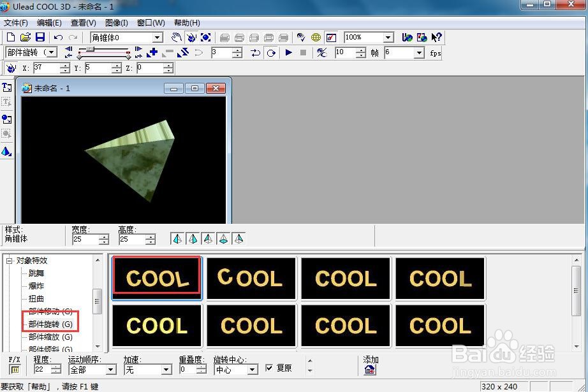Open the 角锥体0 object list dropdown
This screenshot has width=588, height=392.
tap(158, 38)
